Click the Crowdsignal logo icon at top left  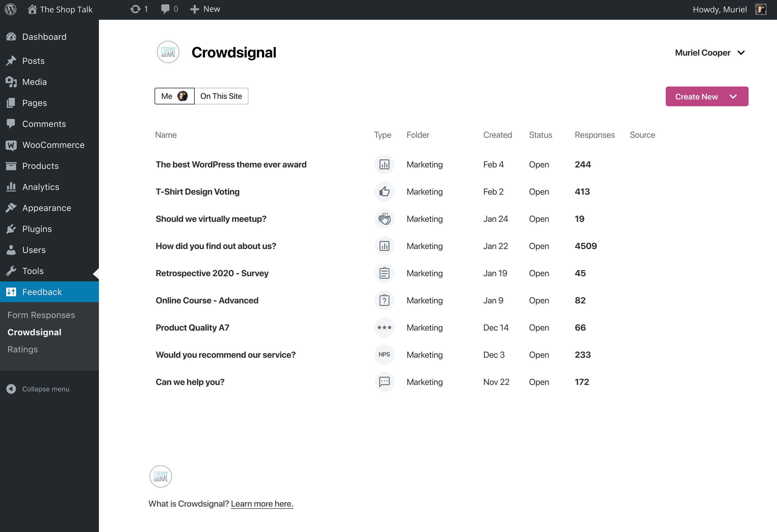point(168,53)
